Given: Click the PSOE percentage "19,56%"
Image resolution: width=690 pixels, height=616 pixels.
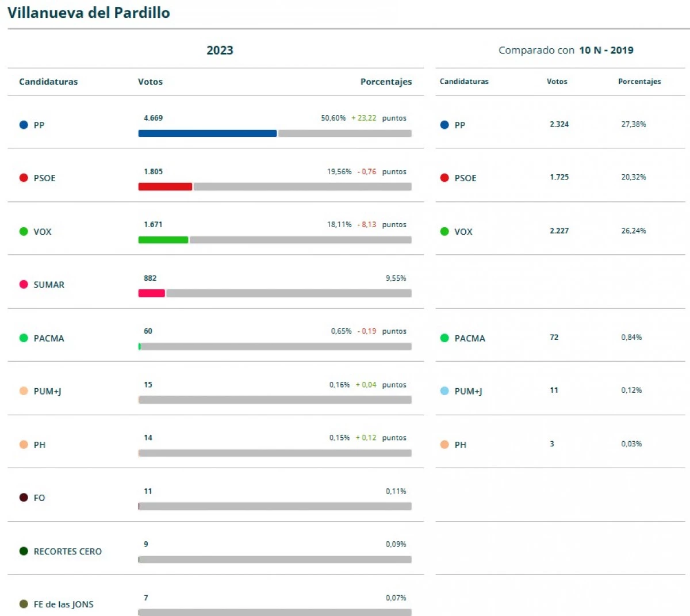Looking at the screenshot, I should [339, 171].
